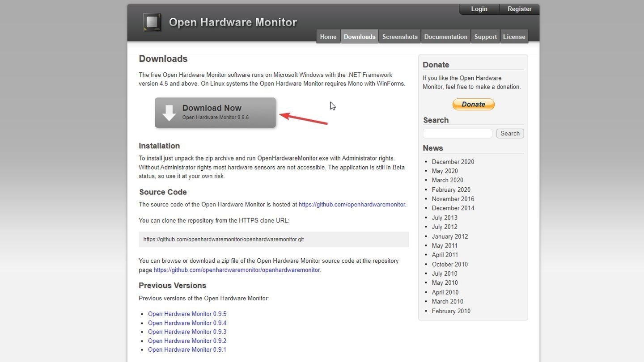Open December 2020 news entry
644x362 pixels.
(453, 162)
